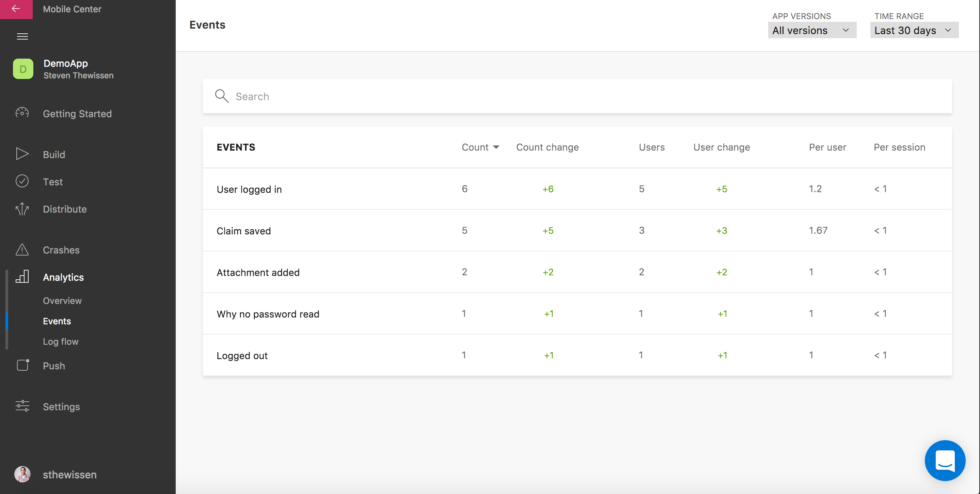Select the Push notifications icon
The image size is (980, 494).
tap(22, 365)
